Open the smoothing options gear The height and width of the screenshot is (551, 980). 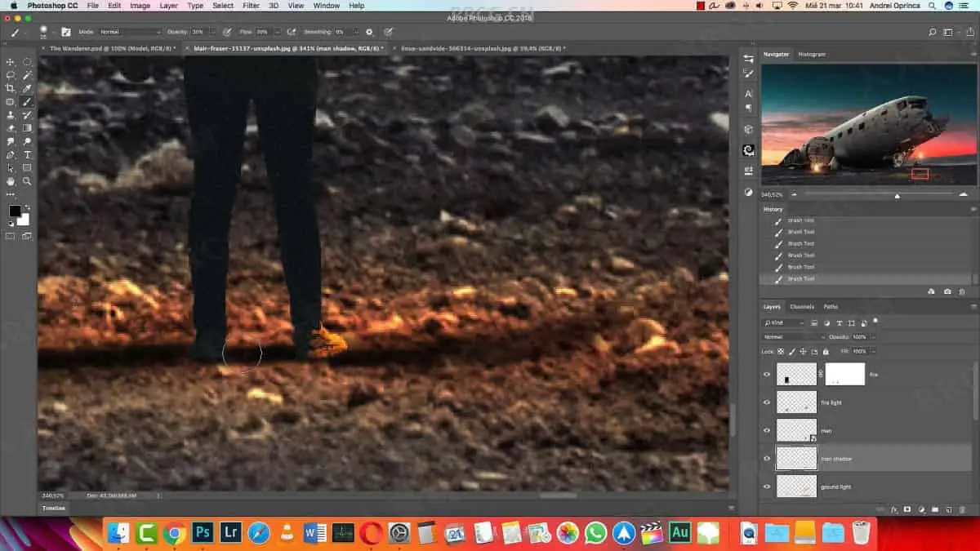[x=369, y=32]
